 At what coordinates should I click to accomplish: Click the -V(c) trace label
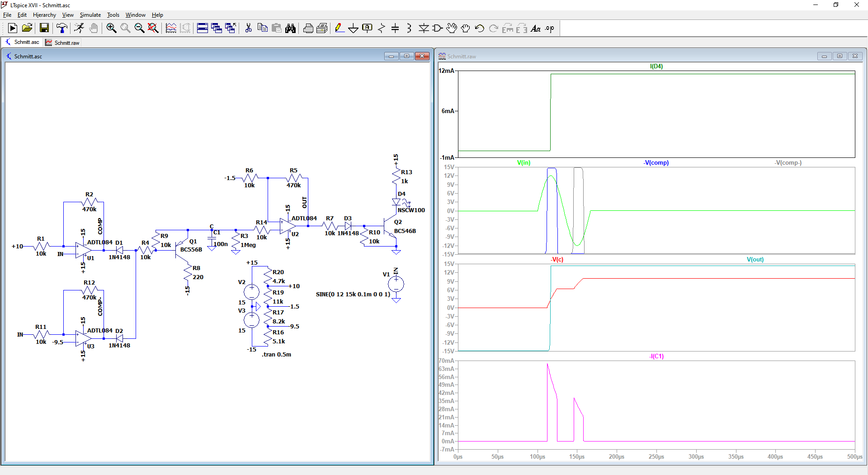557,260
